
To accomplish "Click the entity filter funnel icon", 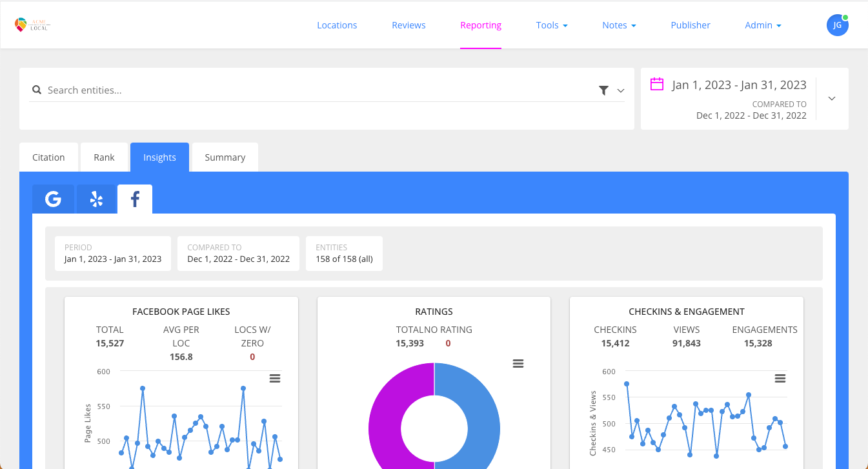I will tap(603, 90).
